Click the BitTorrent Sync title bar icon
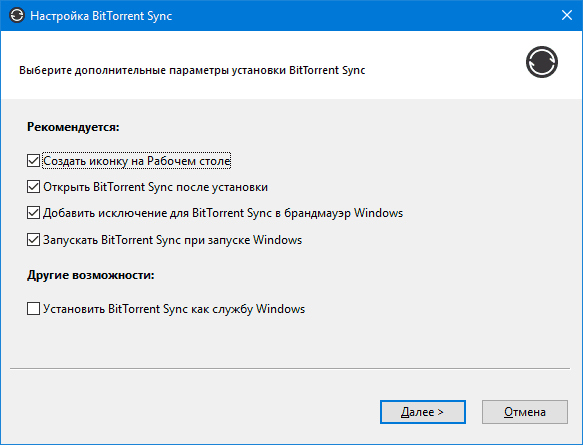Viewport: 583px width, 445px height. click(17, 16)
